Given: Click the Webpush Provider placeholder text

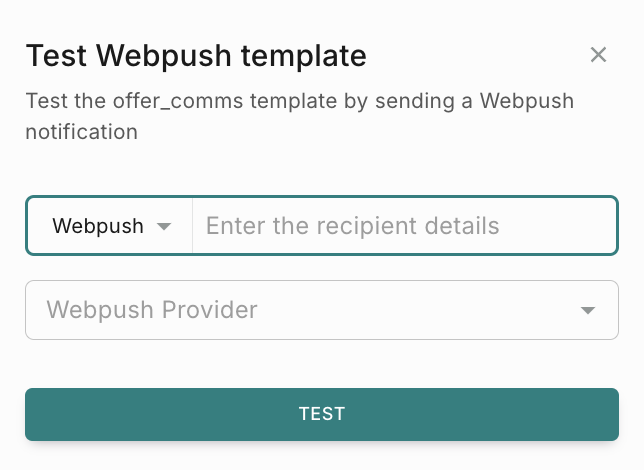Looking at the screenshot, I should click(x=152, y=309).
